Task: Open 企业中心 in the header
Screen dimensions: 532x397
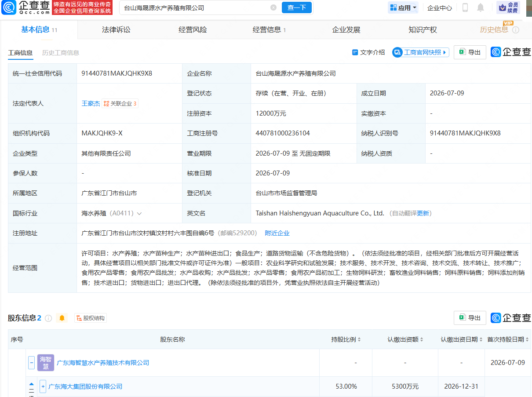Action: click(440, 7)
